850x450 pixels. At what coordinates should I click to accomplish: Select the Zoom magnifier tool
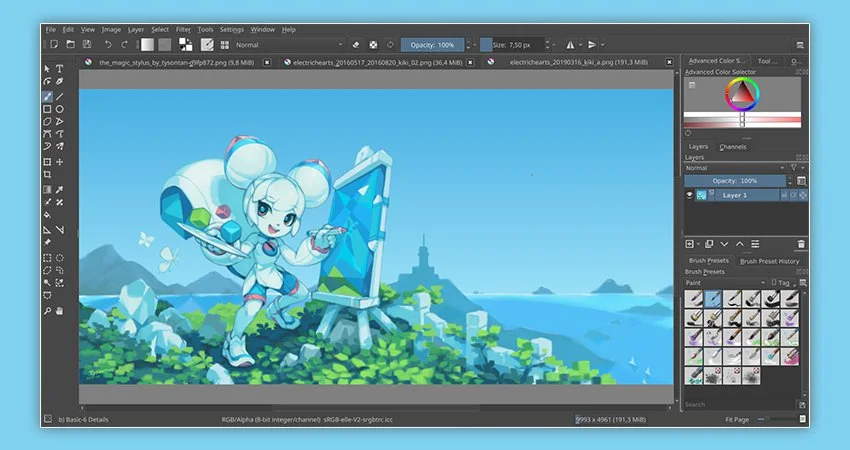(47, 311)
